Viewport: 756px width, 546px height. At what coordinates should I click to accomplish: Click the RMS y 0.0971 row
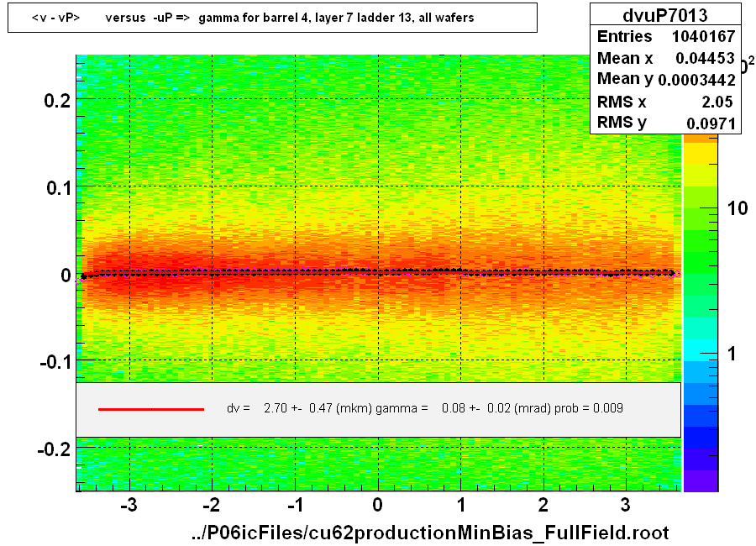tap(666, 123)
